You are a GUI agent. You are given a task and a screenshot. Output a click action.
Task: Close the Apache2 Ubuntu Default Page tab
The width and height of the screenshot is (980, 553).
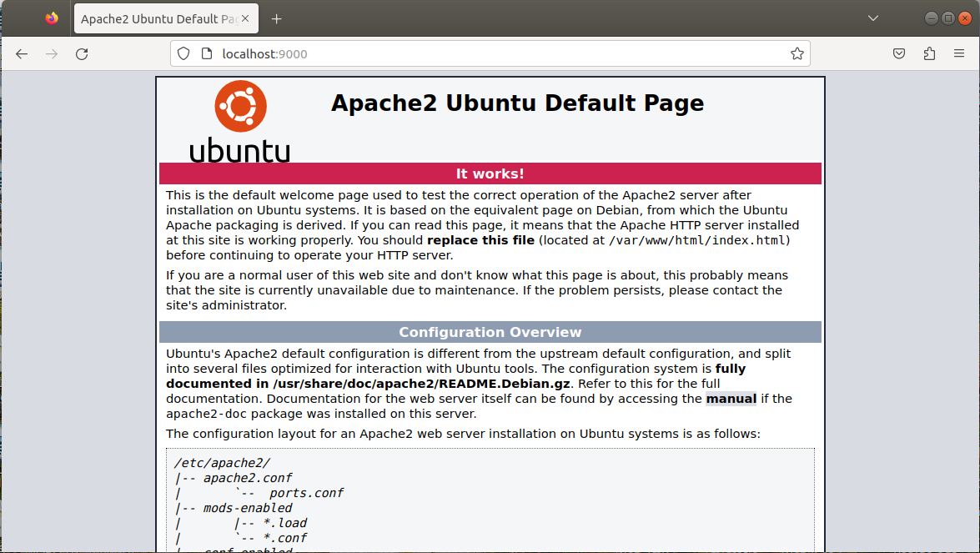(x=246, y=19)
